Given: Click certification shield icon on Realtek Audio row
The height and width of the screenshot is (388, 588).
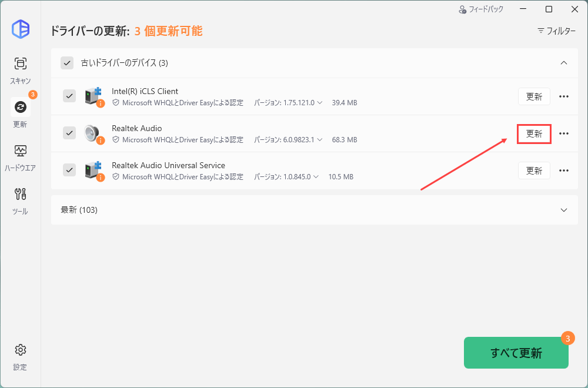Looking at the screenshot, I should pyautogui.click(x=116, y=139).
